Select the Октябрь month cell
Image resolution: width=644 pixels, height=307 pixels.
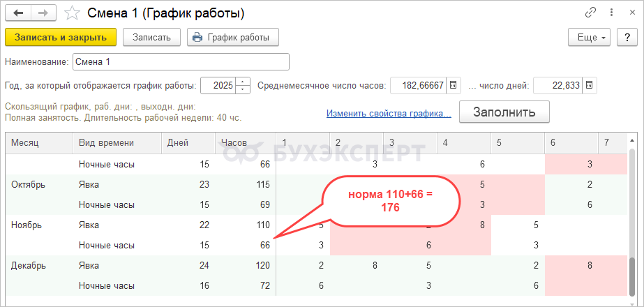(40, 184)
